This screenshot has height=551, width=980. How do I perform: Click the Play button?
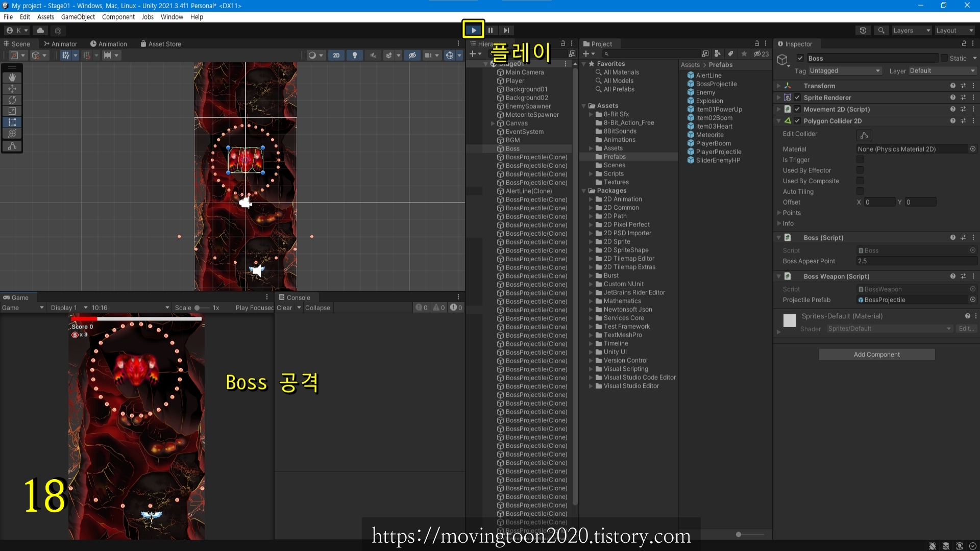pyautogui.click(x=474, y=30)
